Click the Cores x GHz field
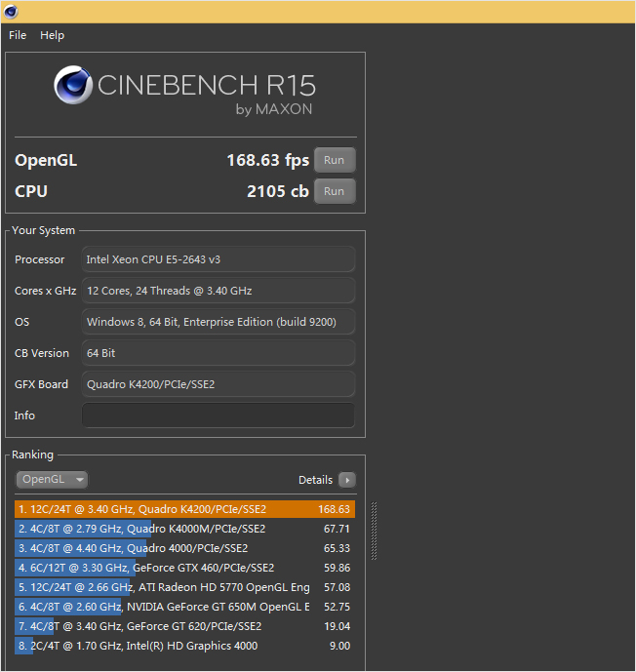Viewport: 636px width, 672px height. pyautogui.click(x=219, y=291)
